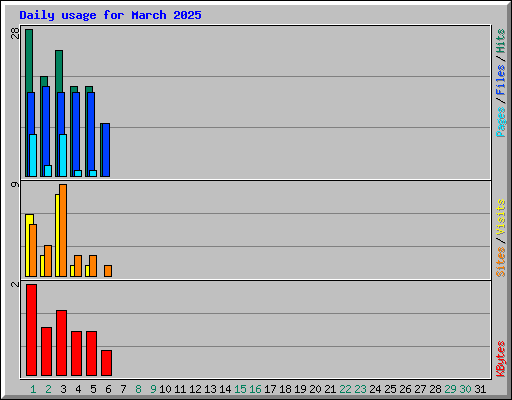Click the red 'KBytes' legend label

click(x=501, y=359)
